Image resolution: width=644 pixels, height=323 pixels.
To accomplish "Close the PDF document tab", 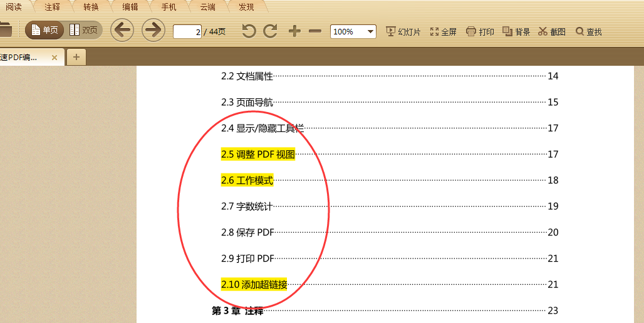I will tap(55, 58).
